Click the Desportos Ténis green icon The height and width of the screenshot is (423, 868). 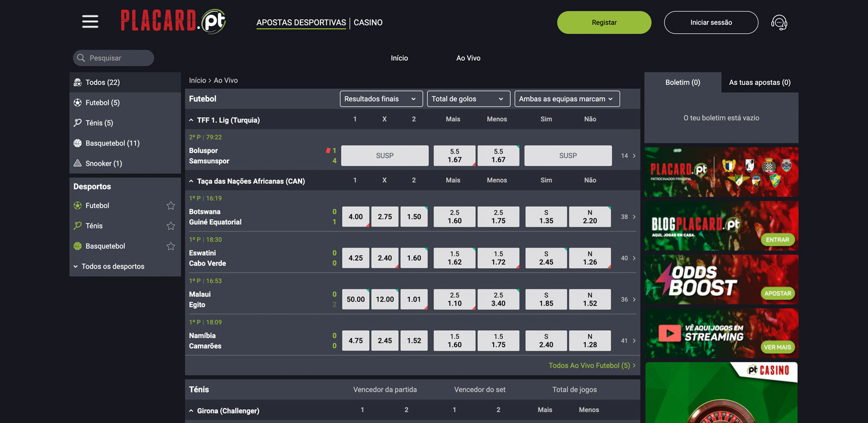(78, 226)
